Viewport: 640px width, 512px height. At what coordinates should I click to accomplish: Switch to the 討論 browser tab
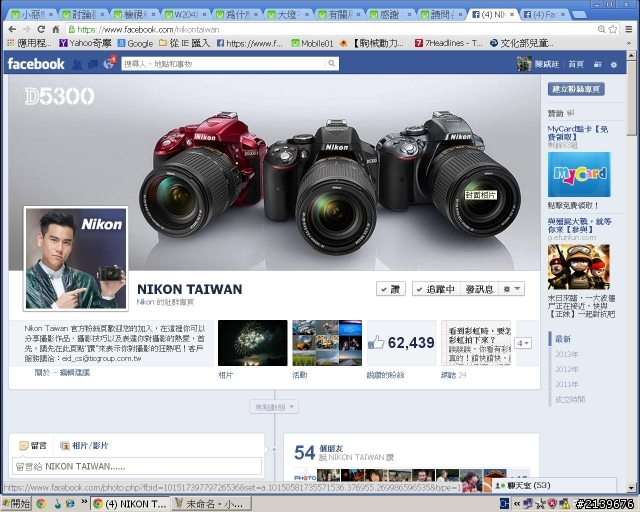(x=83, y=15)
